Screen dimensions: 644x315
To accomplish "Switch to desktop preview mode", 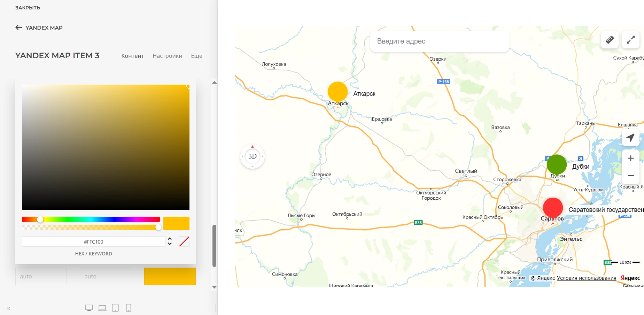I will pyautogui.click(x=89, y=308).
